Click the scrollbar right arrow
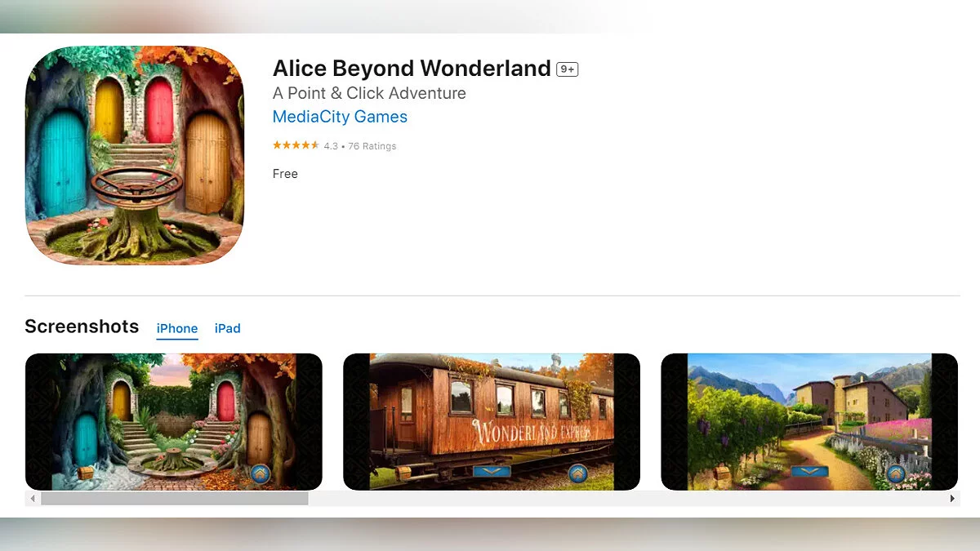 click(951, 498)
